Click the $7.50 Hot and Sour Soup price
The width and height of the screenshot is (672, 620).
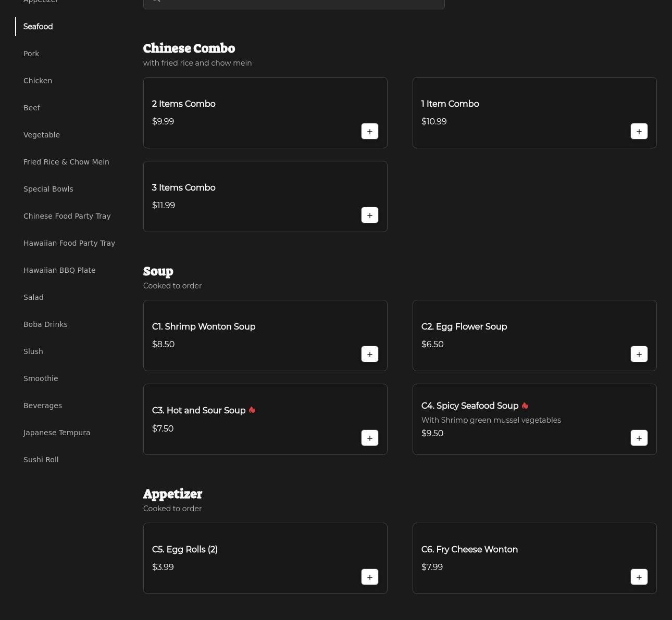163,428
